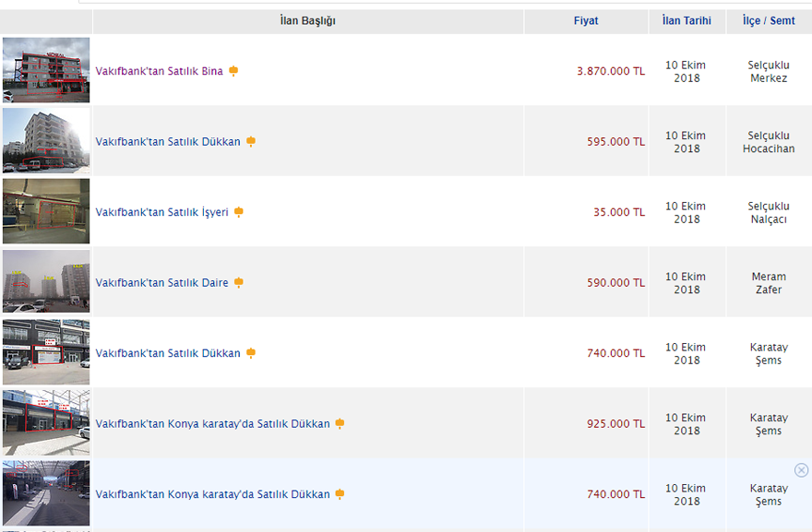Open thumbnail of Satılık İşyeri listing
This screenshot has width=812, height=532.
(46, 211)
